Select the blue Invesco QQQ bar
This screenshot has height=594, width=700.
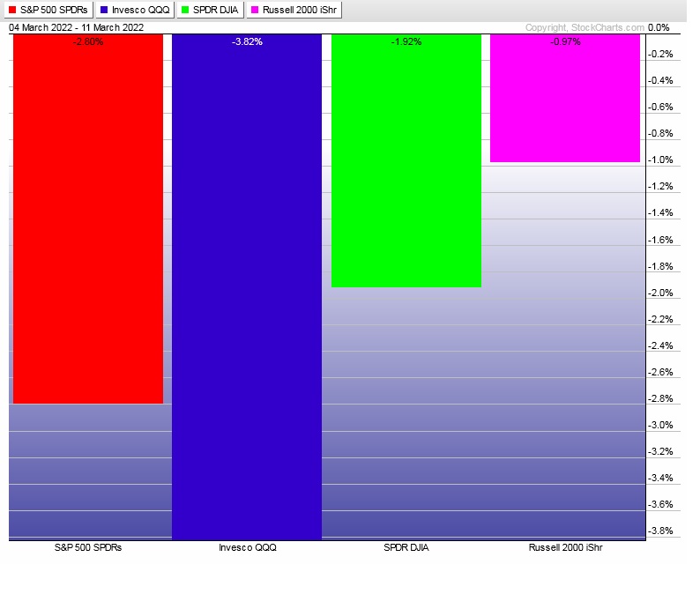[247, 287]
